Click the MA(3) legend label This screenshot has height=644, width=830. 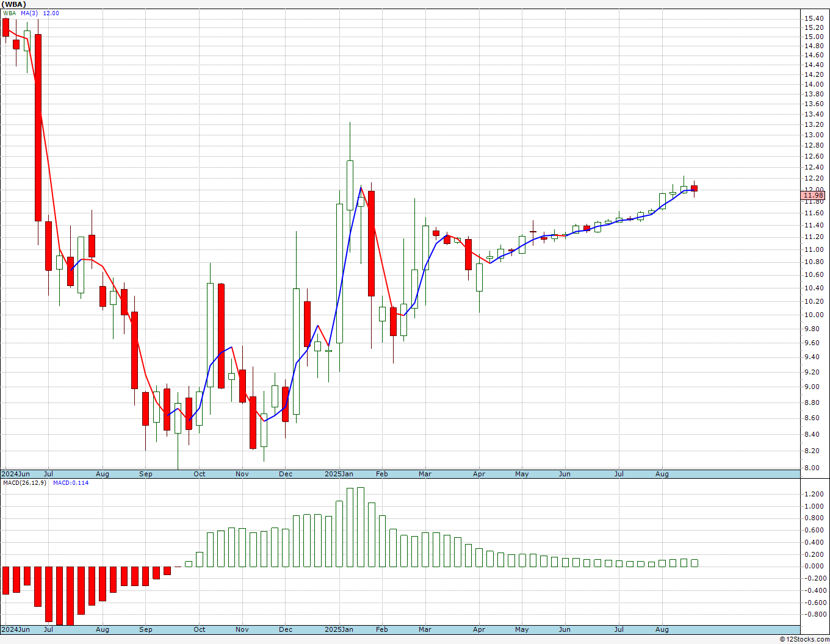29,13
